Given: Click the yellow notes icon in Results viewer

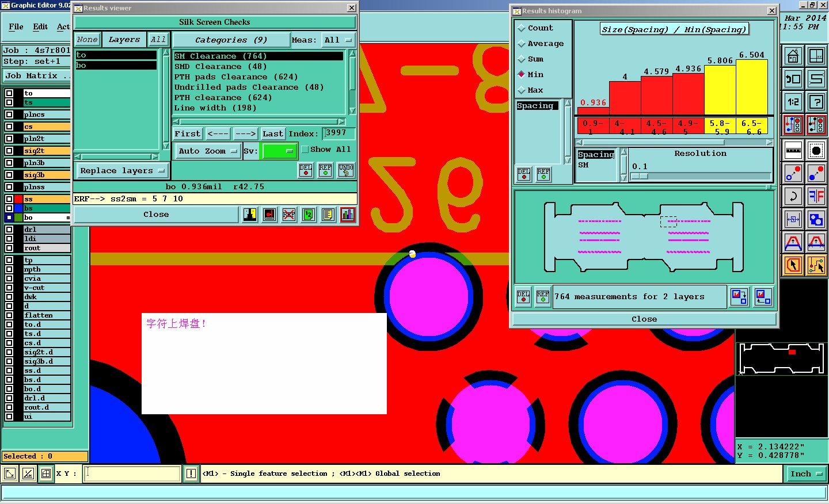Looking at the screenshot, I should click(328, 215).
